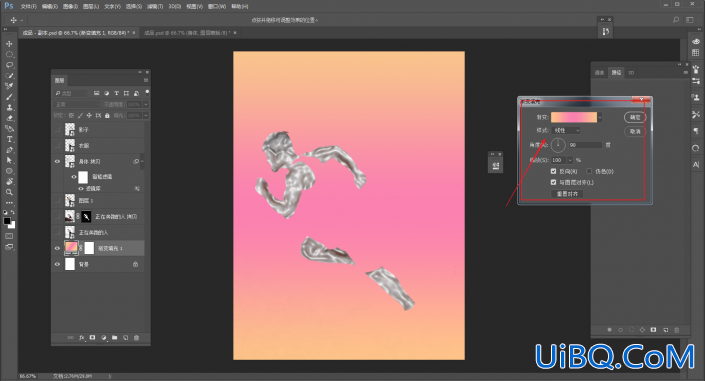Click the 重置对齐 reset alignment button

pos(567,194)
